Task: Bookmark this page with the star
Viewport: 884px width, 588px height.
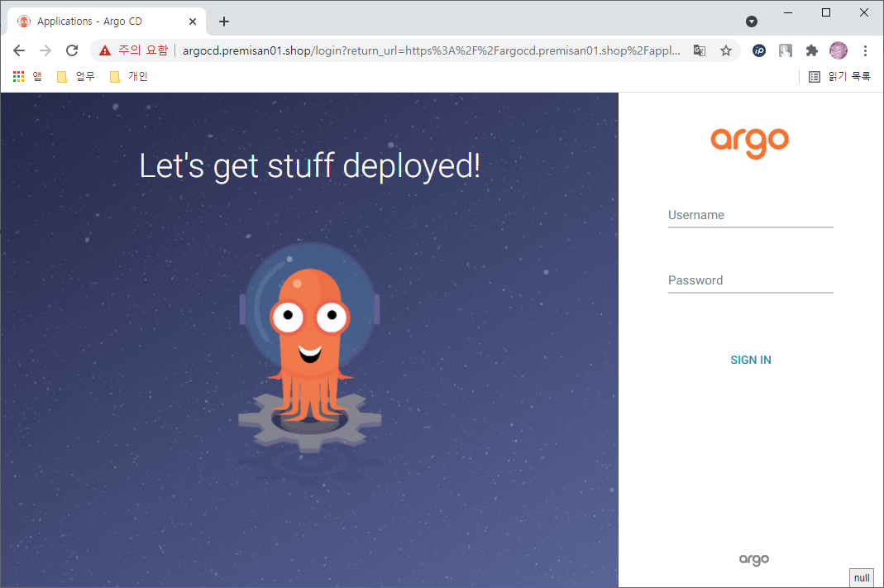Action: (726, 50)
